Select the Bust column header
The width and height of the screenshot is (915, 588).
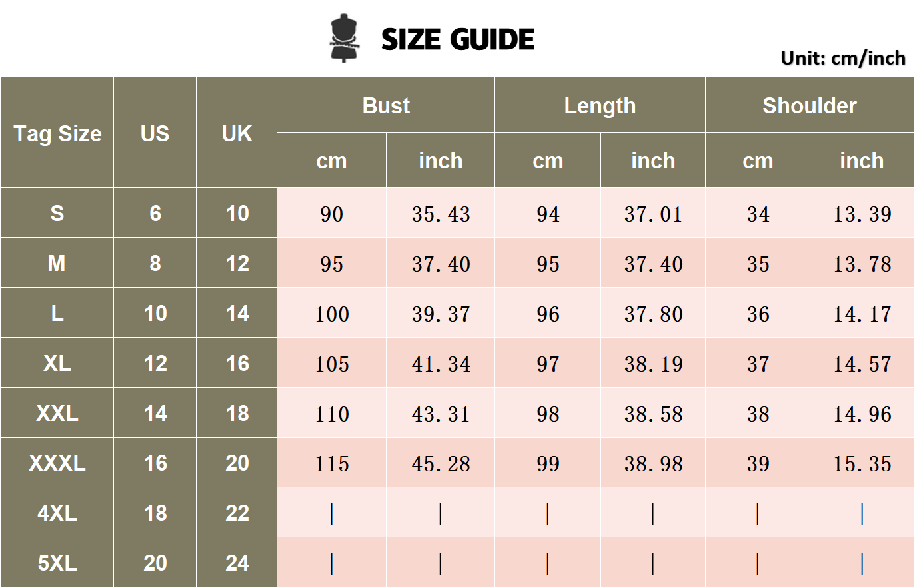pyautogui.click(x=386, y=105)
